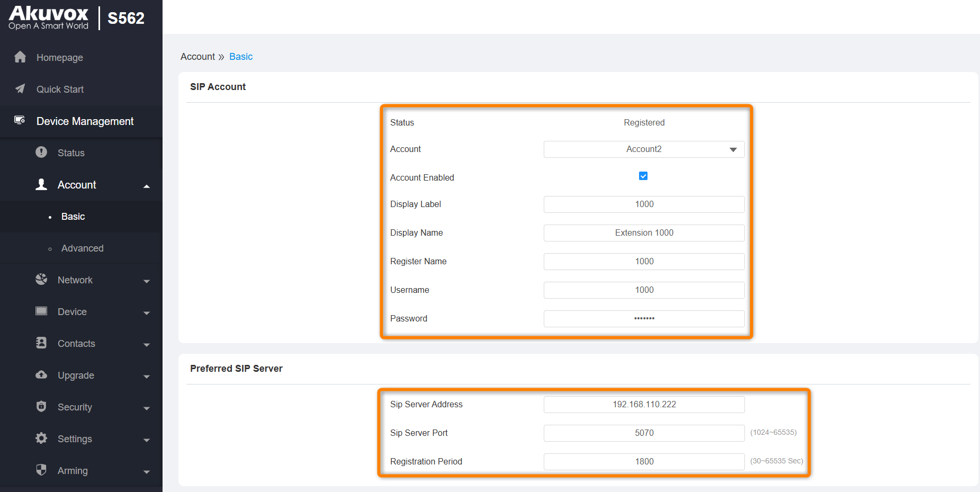The width and height of the screenshot is (980, 492).
Task: Collapse the Account sidebar section arrow
Action: point(147,186)
